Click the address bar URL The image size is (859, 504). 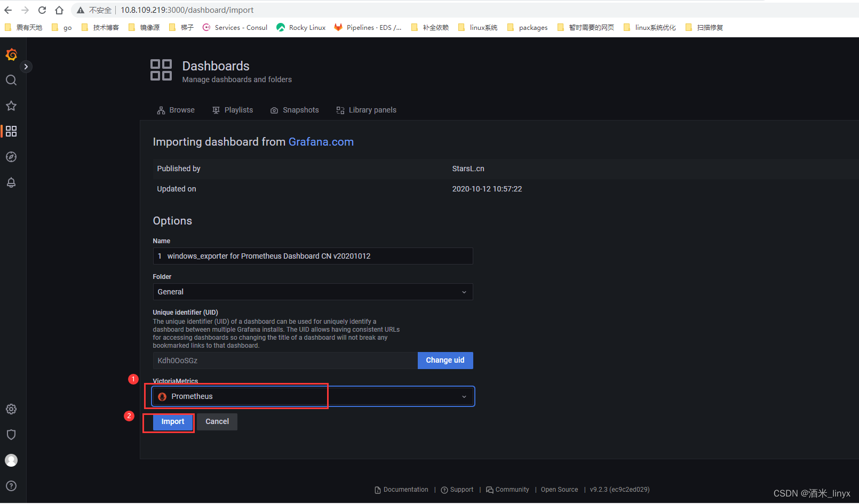tap(187, 10)
